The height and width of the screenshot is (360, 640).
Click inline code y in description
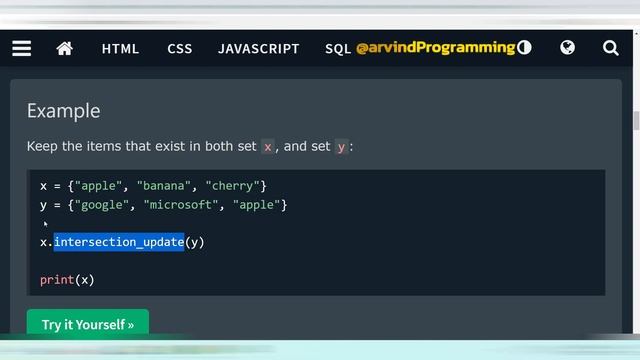pyautogui.click(x=341, y=147)
